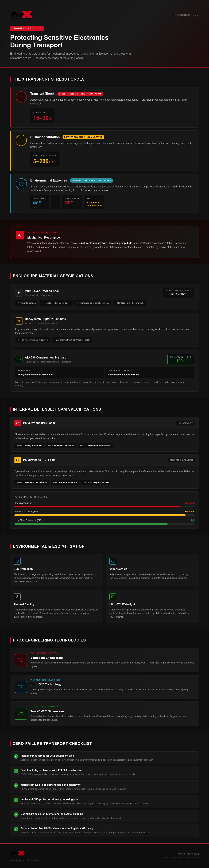Click the Thermal Cycling thermometer icon
This screenshot has width=209, height=868.
click(x=17, y=596)
